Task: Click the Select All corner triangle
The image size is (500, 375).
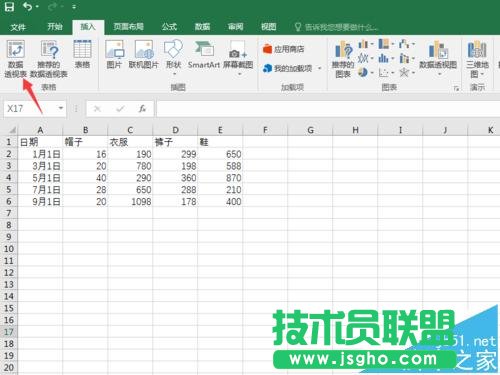Action: coord(12,130)
